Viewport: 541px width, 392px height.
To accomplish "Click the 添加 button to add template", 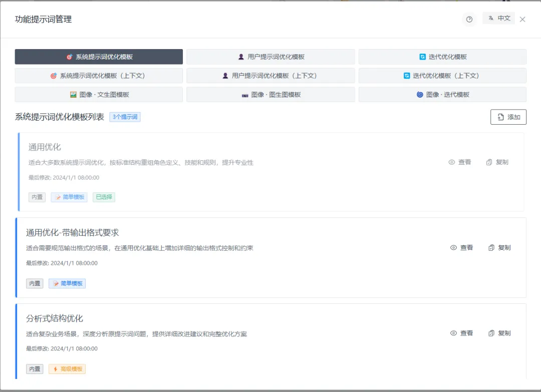I will (508, 117).
